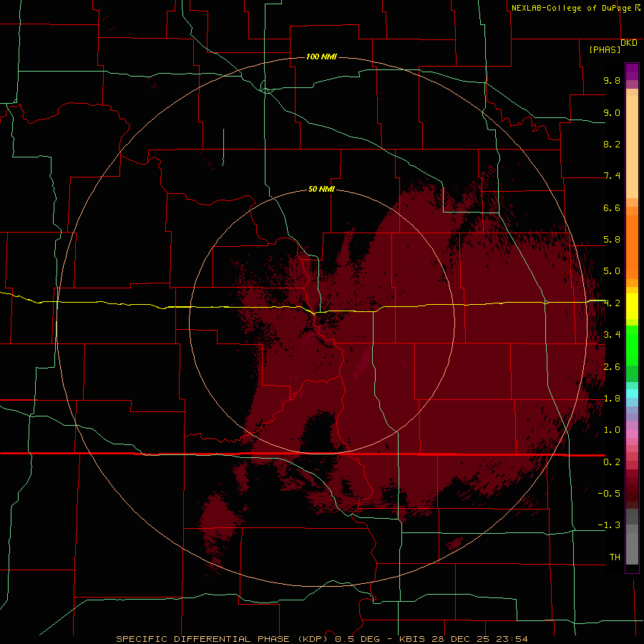
Task: Click the TH label on the legend
Action: pos(615,557)
